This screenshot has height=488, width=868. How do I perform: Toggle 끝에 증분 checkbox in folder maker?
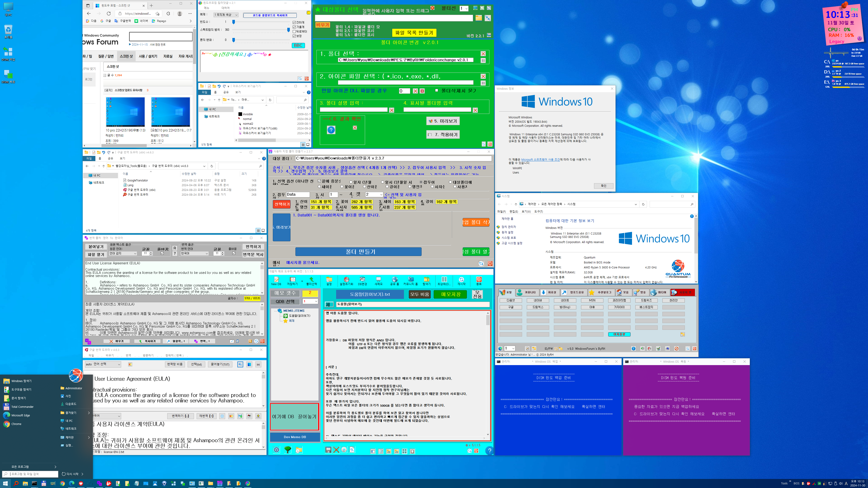click(x=319, y=181)
